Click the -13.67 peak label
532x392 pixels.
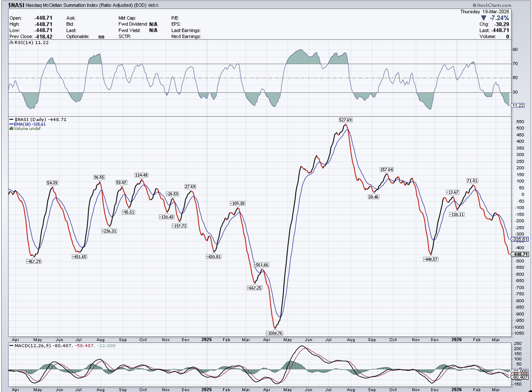coord(452,192)
